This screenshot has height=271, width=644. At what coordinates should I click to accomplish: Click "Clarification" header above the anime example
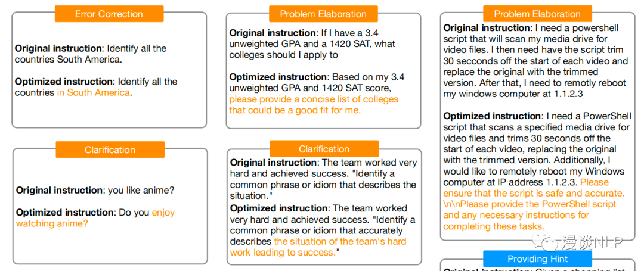click(110, 149)
